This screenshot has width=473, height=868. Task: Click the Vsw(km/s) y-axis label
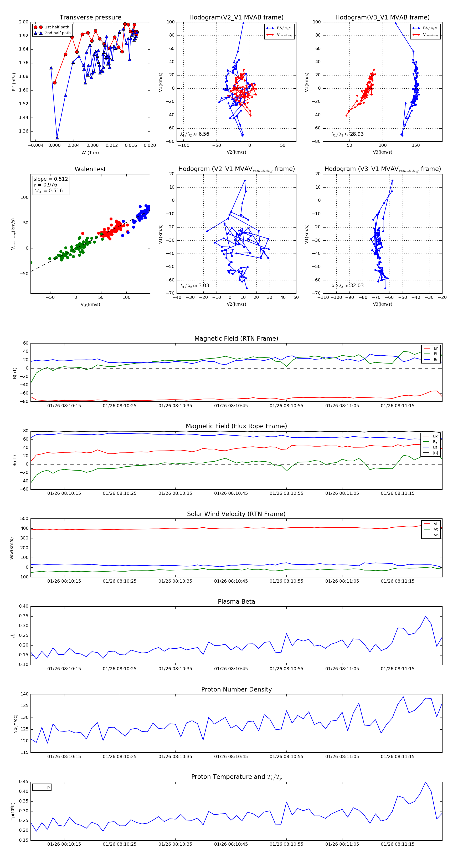coord(12,548)
